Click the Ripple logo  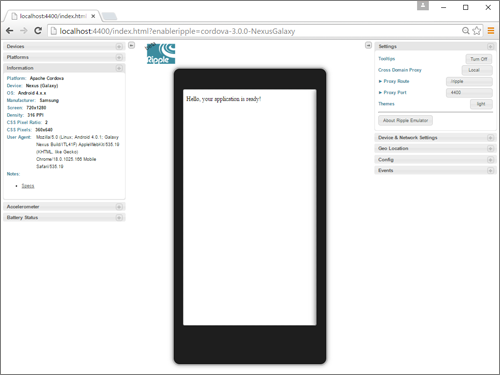click(161, 53)
